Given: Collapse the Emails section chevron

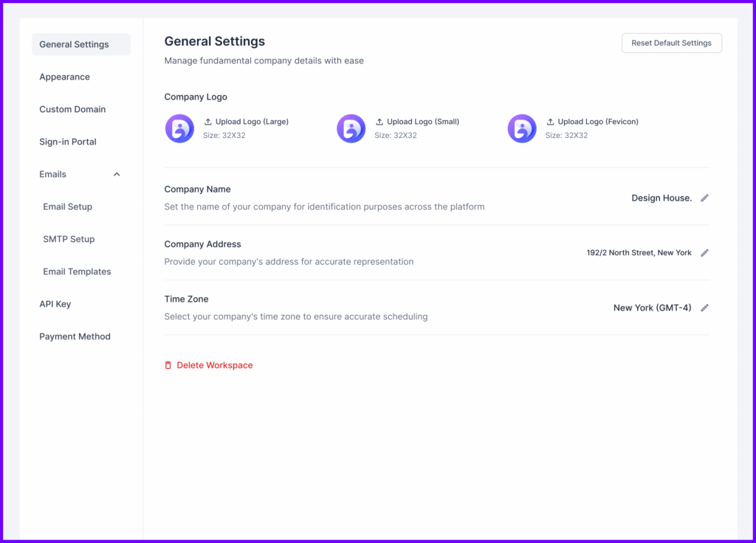Looking at the screenshot, I should (116, 174).
